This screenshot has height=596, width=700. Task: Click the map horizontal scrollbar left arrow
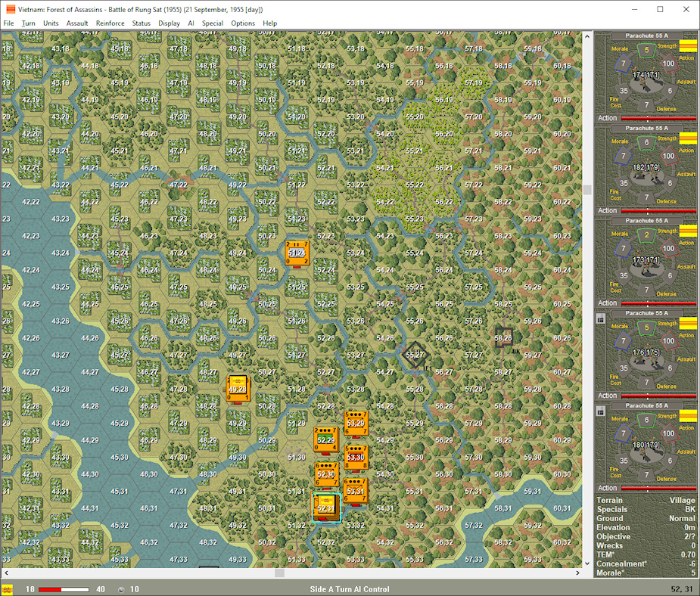pyautogui.click(x=6, y=573)
